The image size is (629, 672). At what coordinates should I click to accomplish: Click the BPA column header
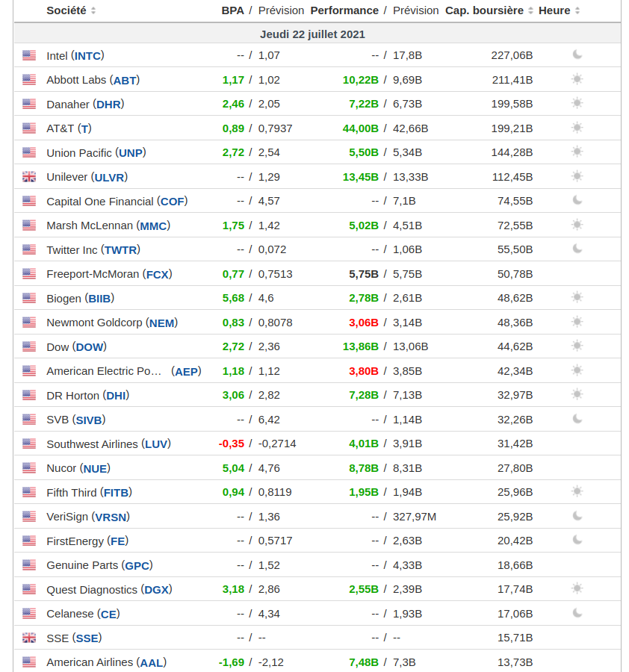[232, 10]
